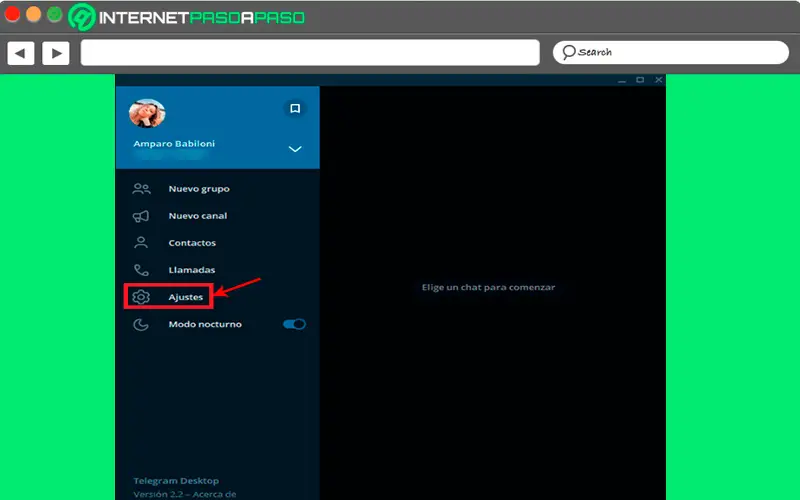This screenshot has width=800, height=500.
Task: Click the Nuevo grupo people icon
Action: [141, 189]
